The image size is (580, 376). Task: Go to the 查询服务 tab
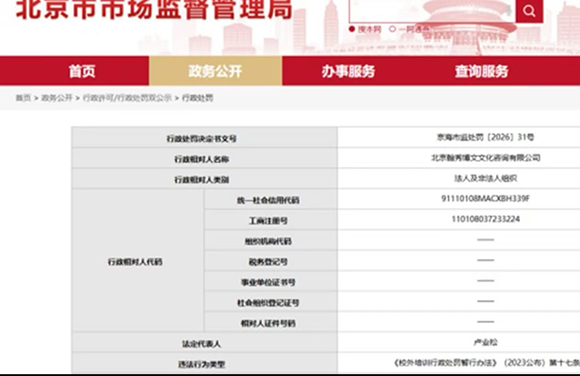click(x=482, y=71)
